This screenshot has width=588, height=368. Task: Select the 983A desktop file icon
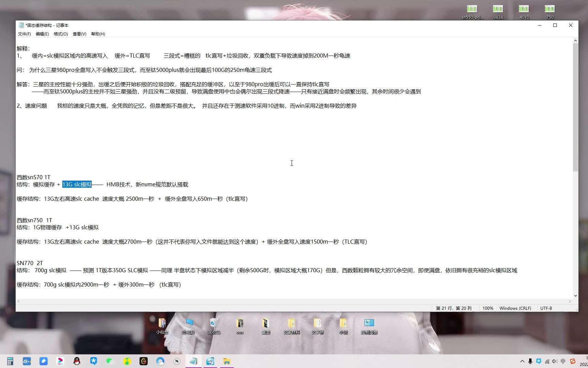pos(498,12)
